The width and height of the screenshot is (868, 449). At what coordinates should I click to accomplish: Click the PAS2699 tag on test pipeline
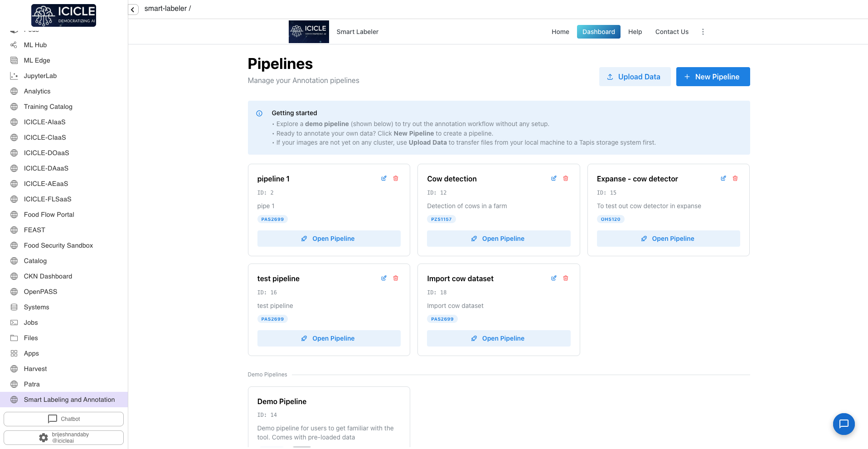coord(272,319)
